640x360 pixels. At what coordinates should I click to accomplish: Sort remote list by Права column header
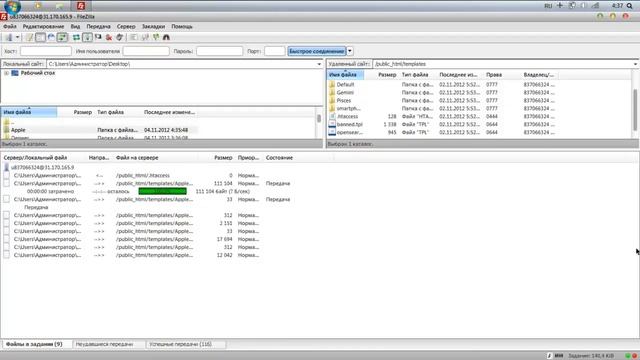494,75
